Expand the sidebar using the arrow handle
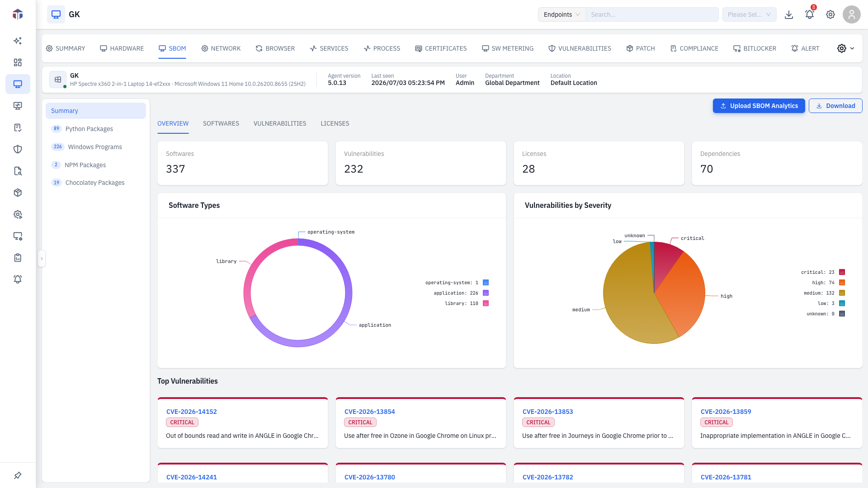Image resolution: width=868 pixels, height=488 pixels. (42, 258)
